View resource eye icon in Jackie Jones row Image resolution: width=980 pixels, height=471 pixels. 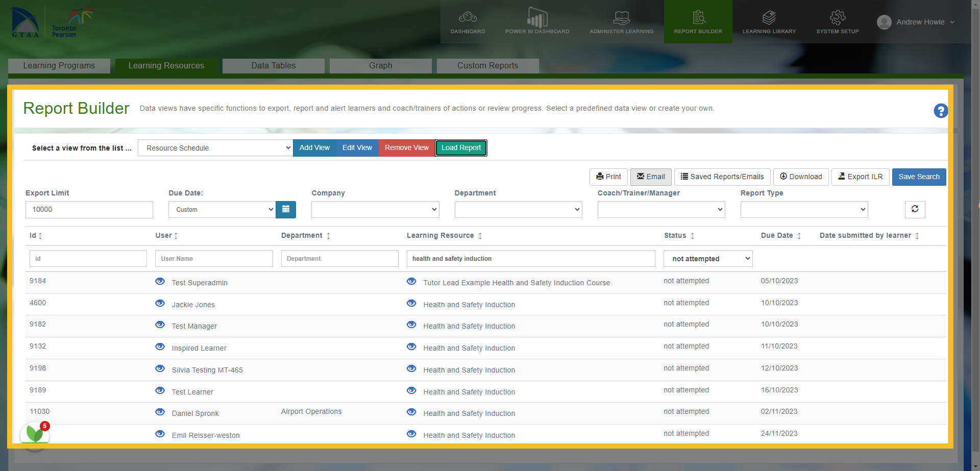[x=411, y=303]
